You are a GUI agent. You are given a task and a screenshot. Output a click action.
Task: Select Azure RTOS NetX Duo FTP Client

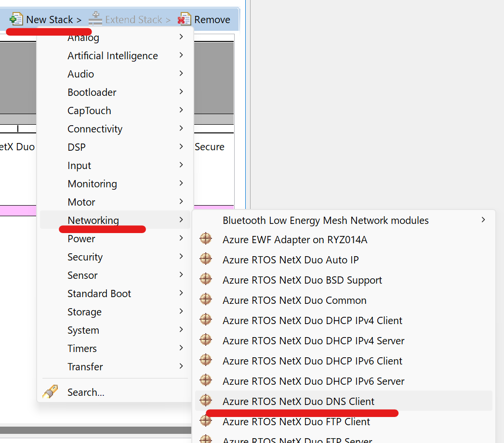pyautogui.click(x=344, y=421)
